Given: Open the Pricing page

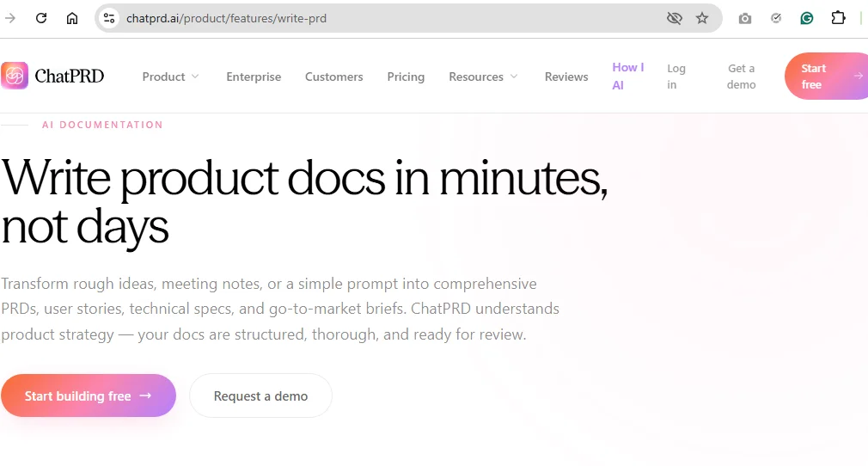Looking at the screenshot, I should (x=406, y=77).
